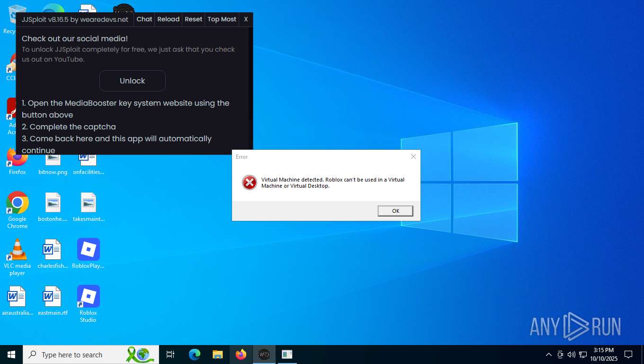This screenshot has width=644, height=364.
Task: Select the eastmain.rtf file icon
Action: tap(53, 301)
